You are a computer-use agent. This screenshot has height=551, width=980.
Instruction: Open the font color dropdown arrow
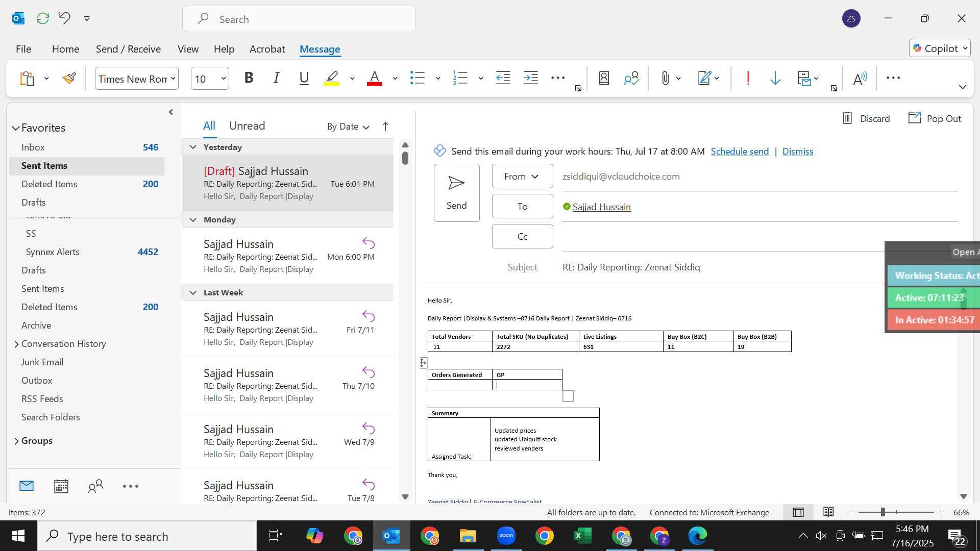395,79
